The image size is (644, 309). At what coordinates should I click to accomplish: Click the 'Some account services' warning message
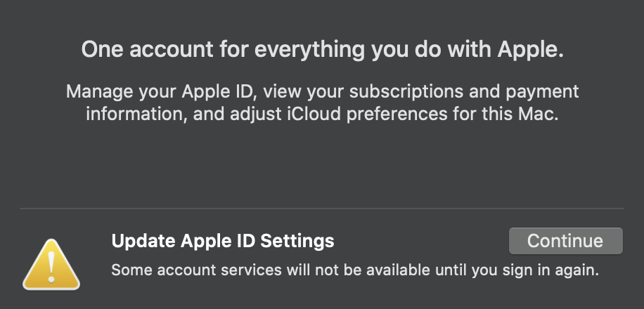click(x=355, y=270)
